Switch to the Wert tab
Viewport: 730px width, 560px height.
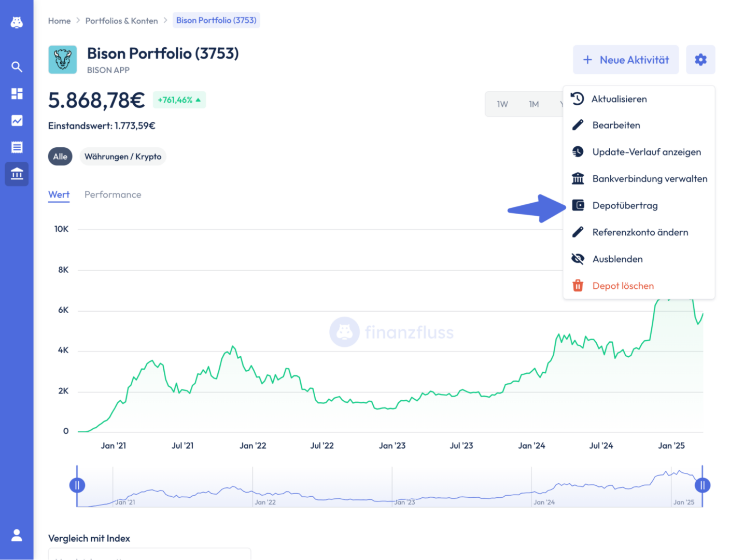tap(59, 194)
